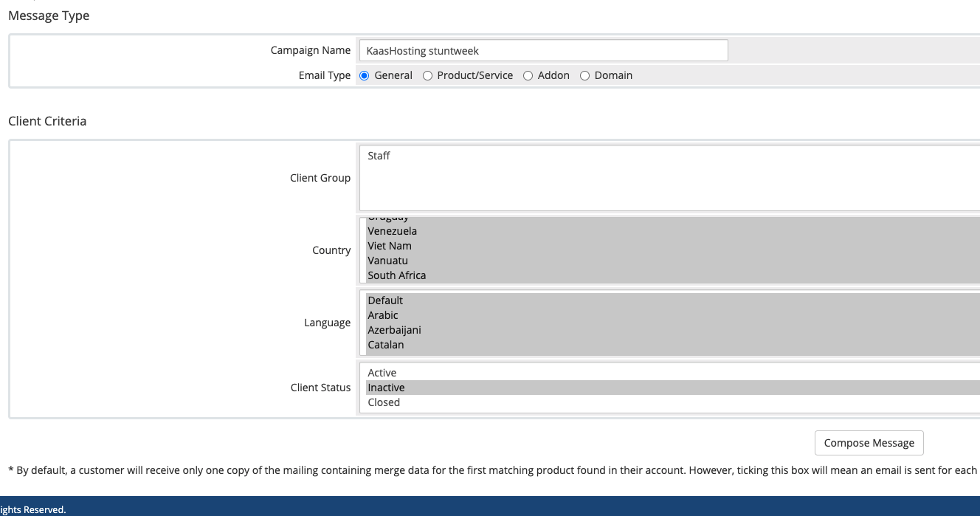Image resolution: width=980 pixels, height=516 pixels.
Task: Click the partially hidden Uruguay country option
Action: click(x=388, y=219)
